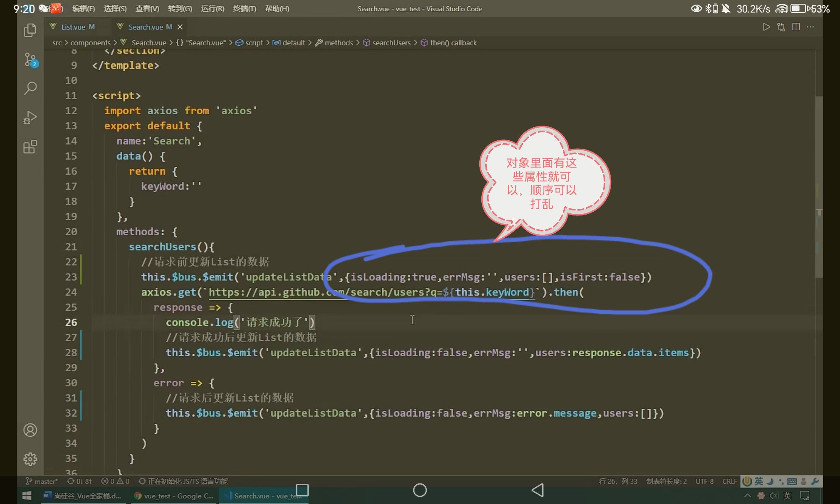Viewport: 840px width, 504px height.
Task: Open the 终端(T) menu
Action: pyautogui.click(x=244, y=8)
